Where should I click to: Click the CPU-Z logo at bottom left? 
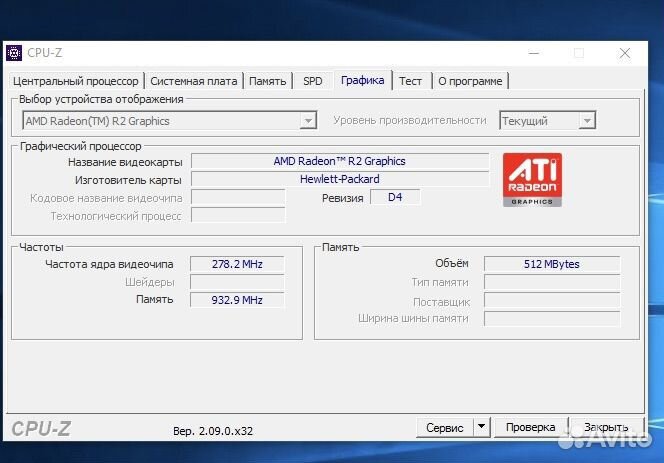[41, 428]
